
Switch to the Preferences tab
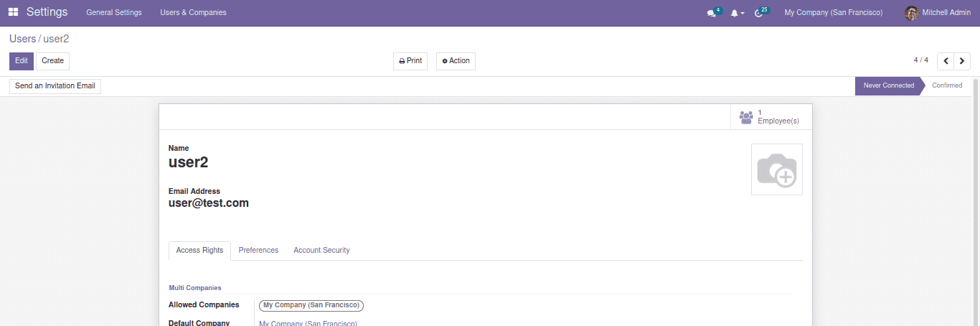[258, 251]
